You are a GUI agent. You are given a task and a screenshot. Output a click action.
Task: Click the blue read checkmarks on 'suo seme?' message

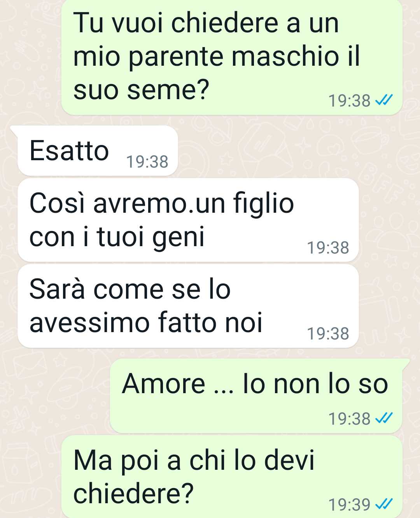click(384, 101)
